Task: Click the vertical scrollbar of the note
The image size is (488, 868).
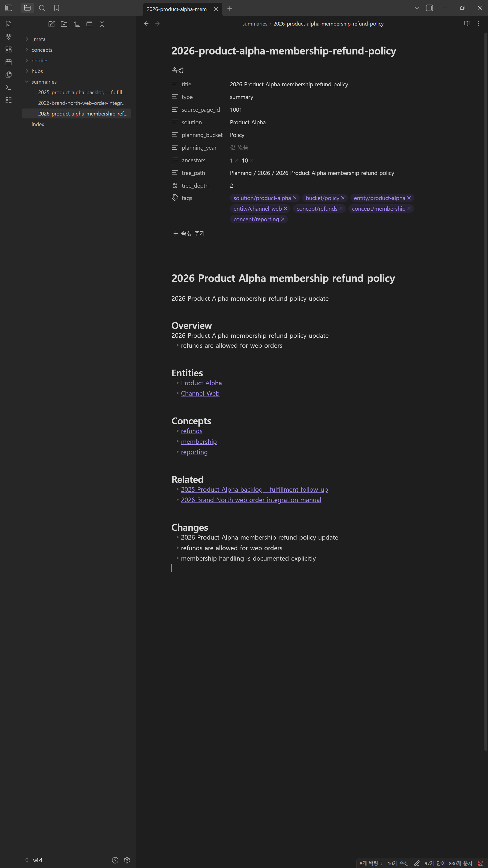Action: click(x=486, y=391)
